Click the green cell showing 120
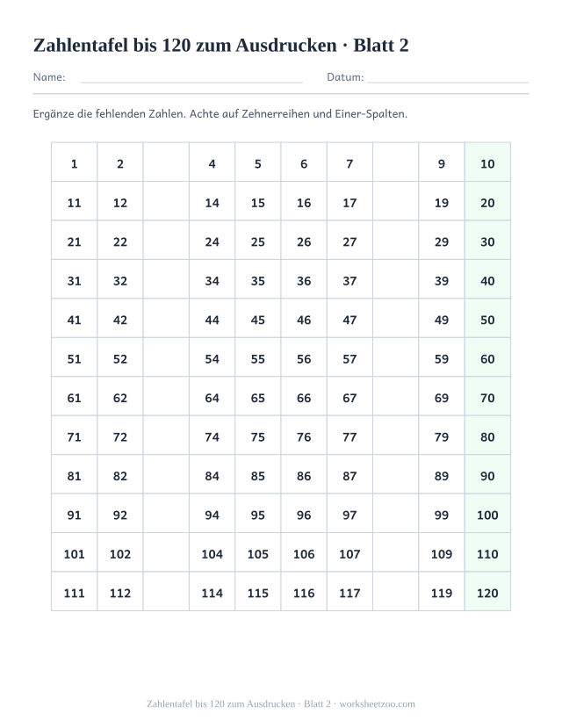Screen dimensions: 562x728 click(487, 591)
